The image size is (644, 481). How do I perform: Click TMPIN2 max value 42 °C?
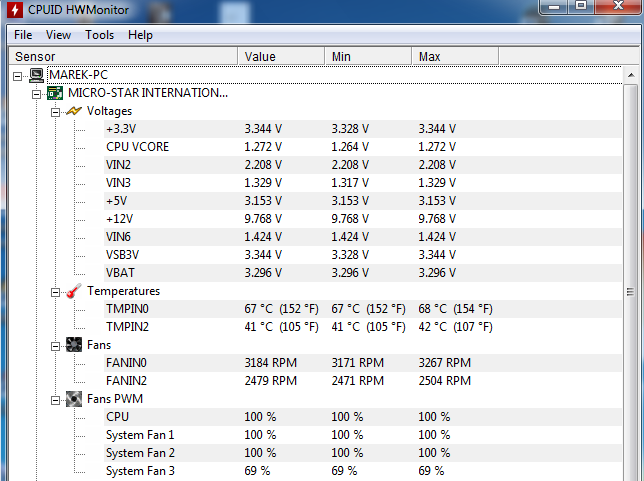pyautogui.click(x=455, y=327)
